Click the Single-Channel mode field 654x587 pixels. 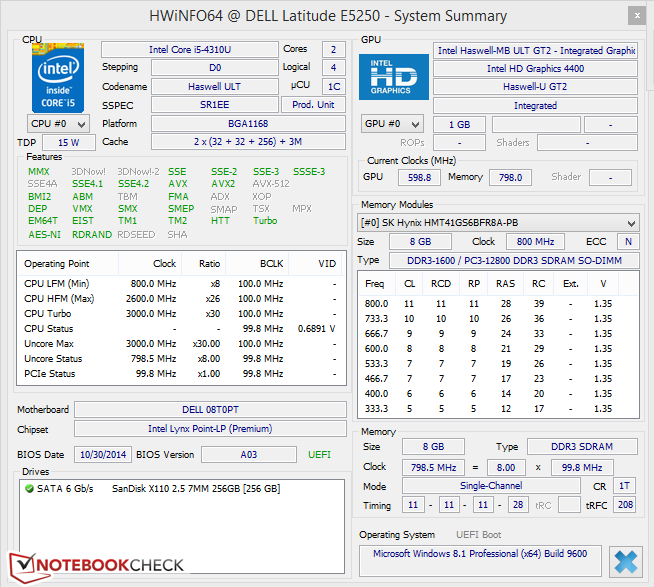pyautogui.click(x=491, y=486)
